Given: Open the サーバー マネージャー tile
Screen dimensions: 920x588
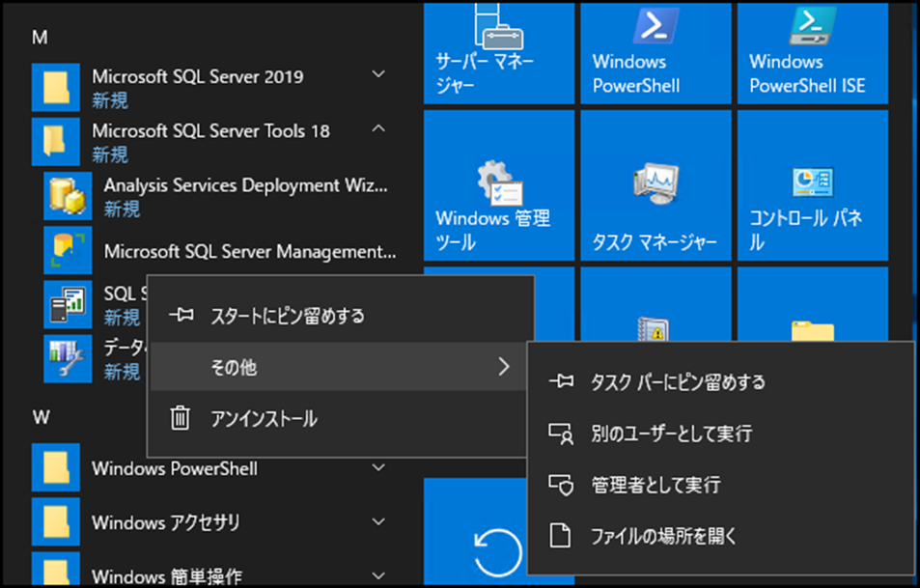Looking at the screenshot, I should [499, 53].
